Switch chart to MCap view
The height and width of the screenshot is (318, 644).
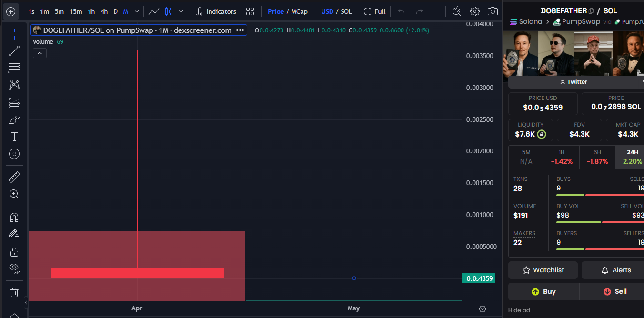pyautogui.click(x=299, y=11)
